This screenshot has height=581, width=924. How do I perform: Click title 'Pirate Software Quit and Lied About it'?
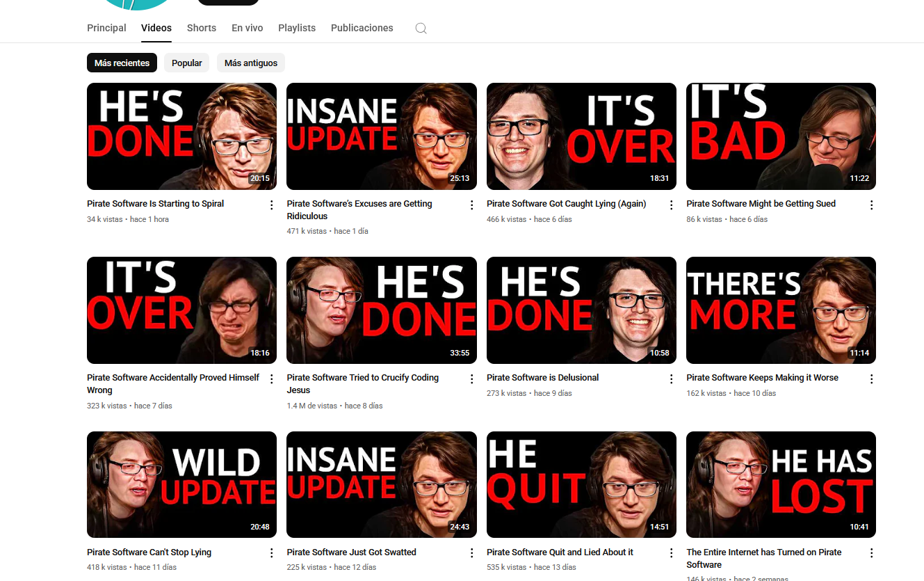[x=560, y=552]
